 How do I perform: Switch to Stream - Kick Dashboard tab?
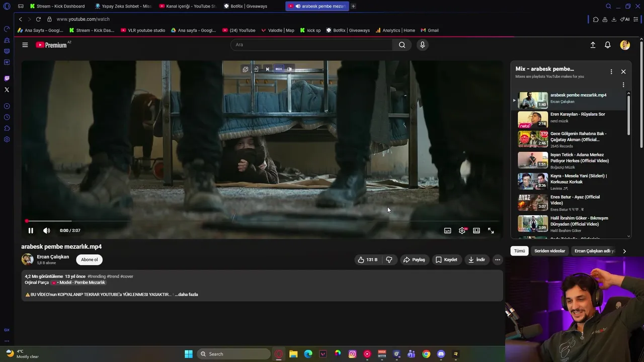57,6
